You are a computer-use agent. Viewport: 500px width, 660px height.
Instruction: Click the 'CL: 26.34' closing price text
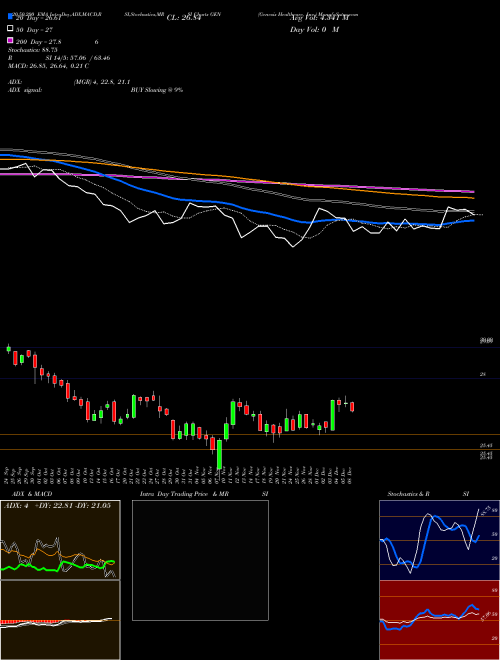pos(184,18)
